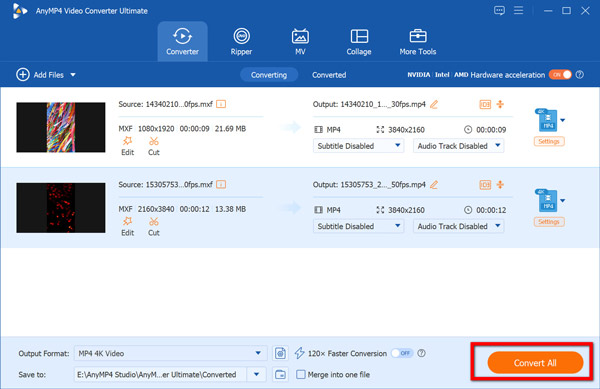The height and width of the screenshot is (389, 600).
Task: Click output resolution 3840x2160, first file
Action: [406, 130]
